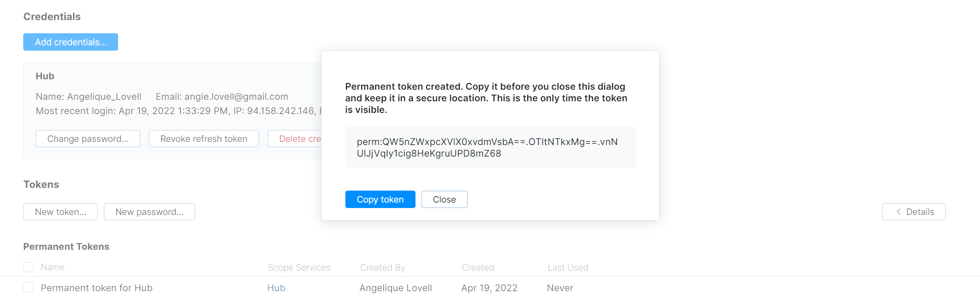The width and height of the screenshot is (980, 307).
Task: Copy the permanent token
Action: (380, 200)
